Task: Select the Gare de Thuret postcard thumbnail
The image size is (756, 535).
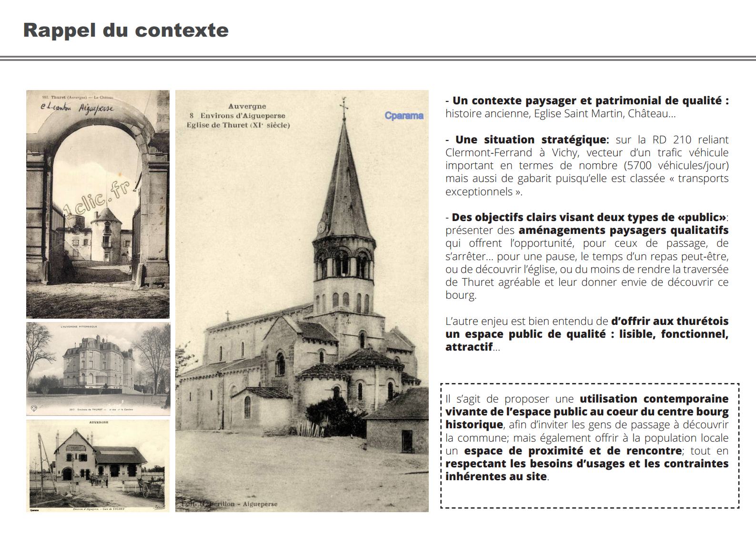Action: pyautogui.click(x=98, y=466)
